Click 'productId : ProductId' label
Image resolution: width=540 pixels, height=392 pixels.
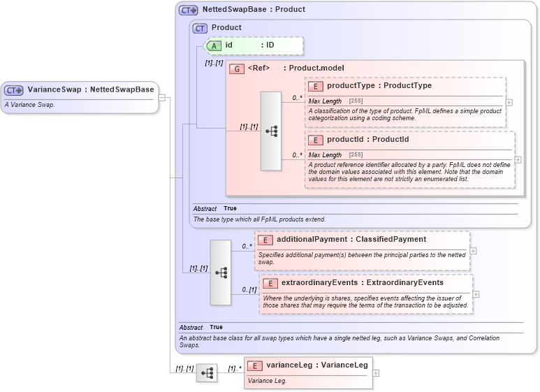point(368,139)
